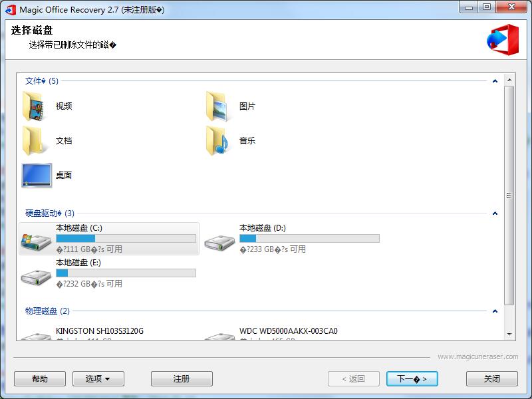This screenshot has width=532, height=399.
Task: Click the disk usage bar for drive C:
Action: [123, 237]
